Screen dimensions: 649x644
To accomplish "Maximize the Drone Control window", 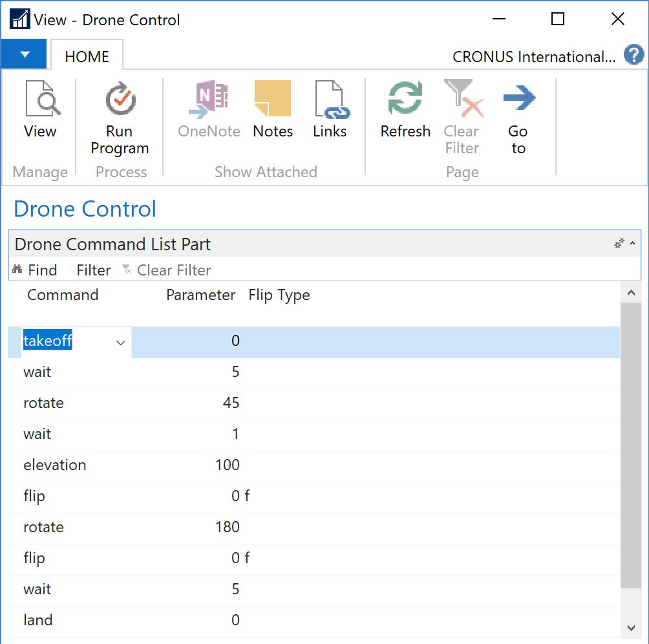I will (x=558, y=19).
